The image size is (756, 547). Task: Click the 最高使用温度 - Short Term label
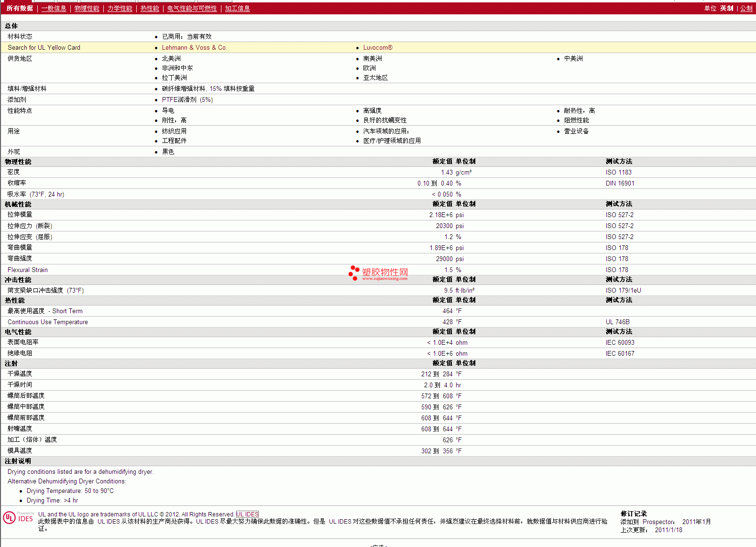tap(45, 311)
